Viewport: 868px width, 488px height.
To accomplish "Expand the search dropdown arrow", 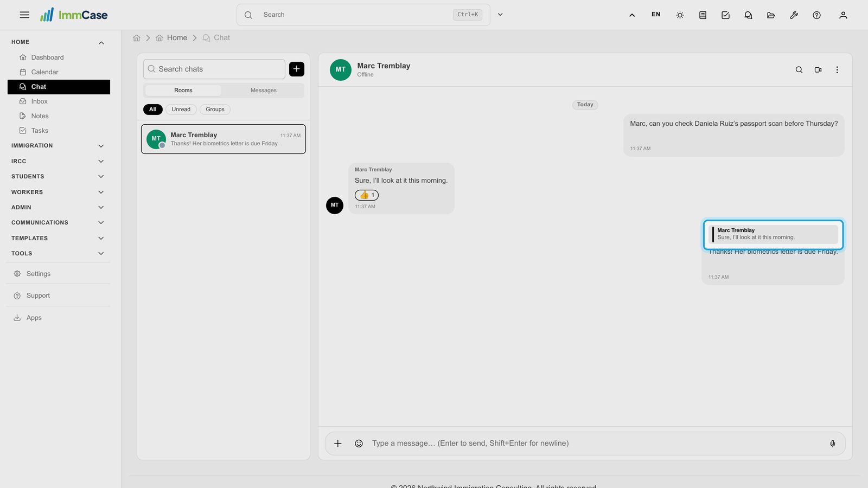I will point(500,15).
